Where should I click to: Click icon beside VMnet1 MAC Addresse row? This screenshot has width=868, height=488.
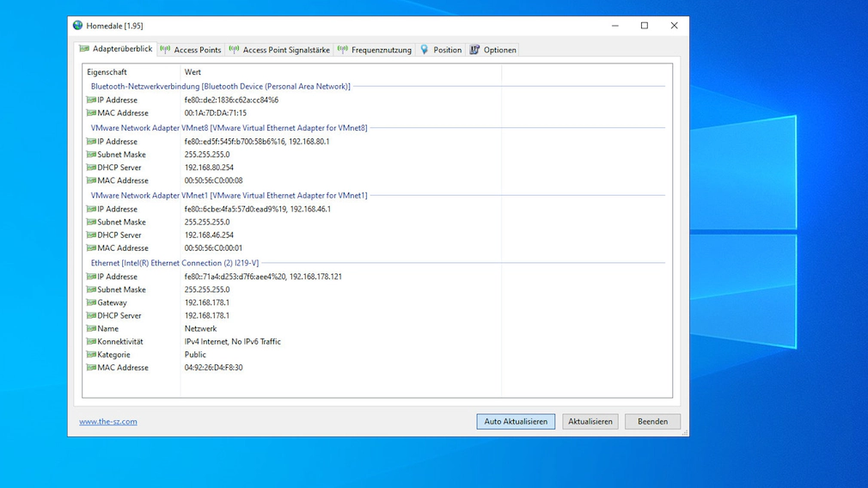click(x=91, y=248)
